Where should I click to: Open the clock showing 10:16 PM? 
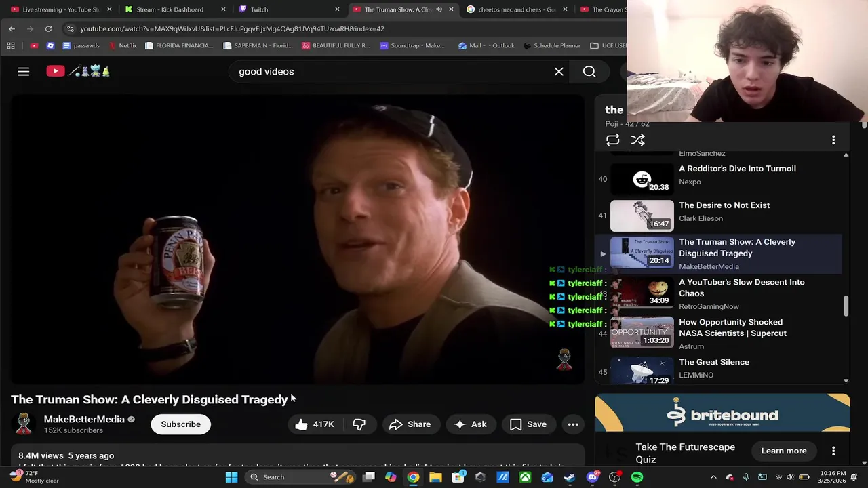[832, 477]
